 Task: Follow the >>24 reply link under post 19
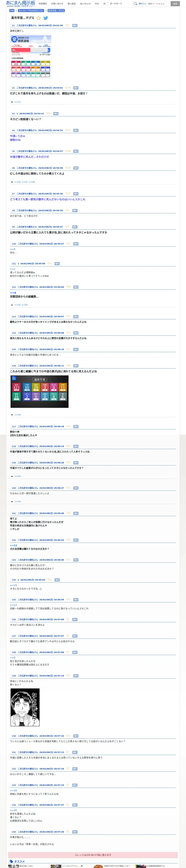[x=18, y=476]
